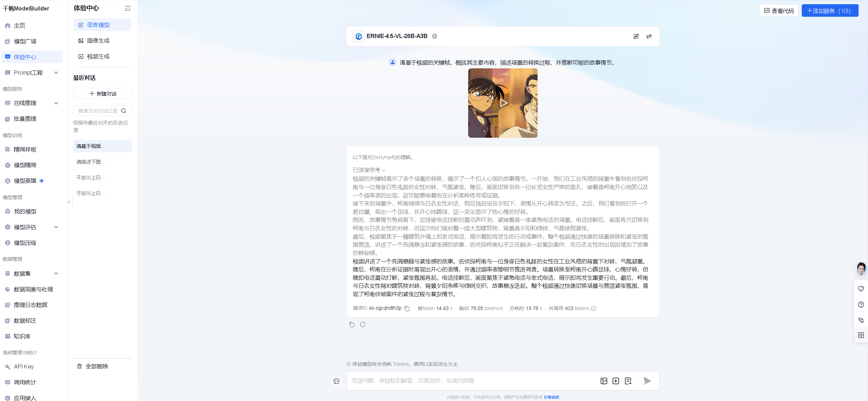868x401 pixels.
Task: Switch model using the swap arrows icon
Action: click(649, 36)
